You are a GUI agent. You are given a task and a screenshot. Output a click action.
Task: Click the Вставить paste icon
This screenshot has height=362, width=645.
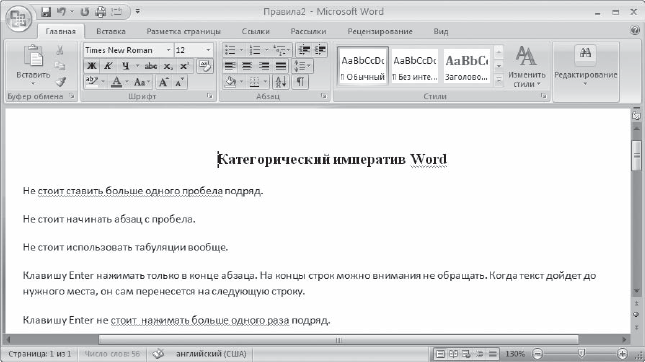33,56
